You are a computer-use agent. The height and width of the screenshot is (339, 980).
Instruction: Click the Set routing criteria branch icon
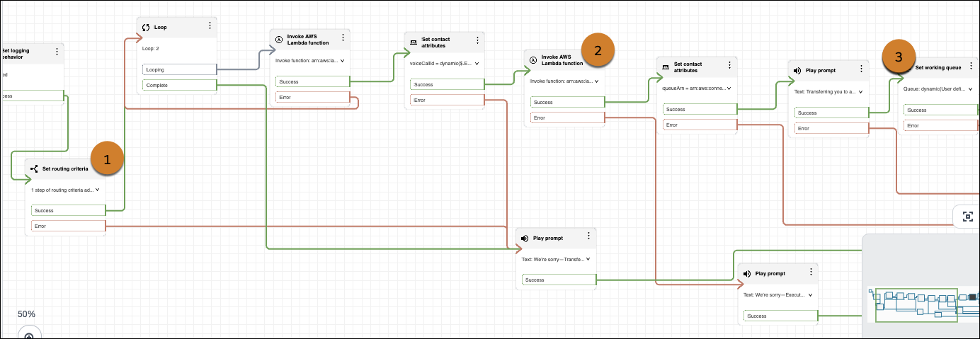click(x=35, y=169)
